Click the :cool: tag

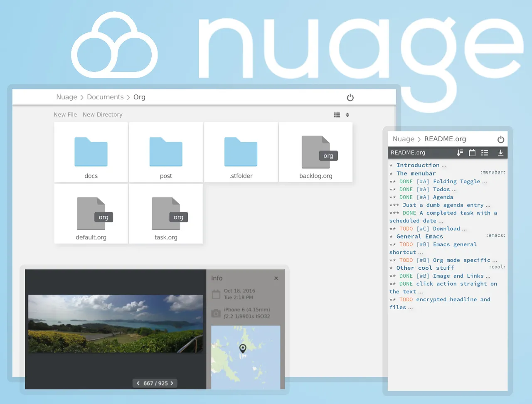[498, 267]
